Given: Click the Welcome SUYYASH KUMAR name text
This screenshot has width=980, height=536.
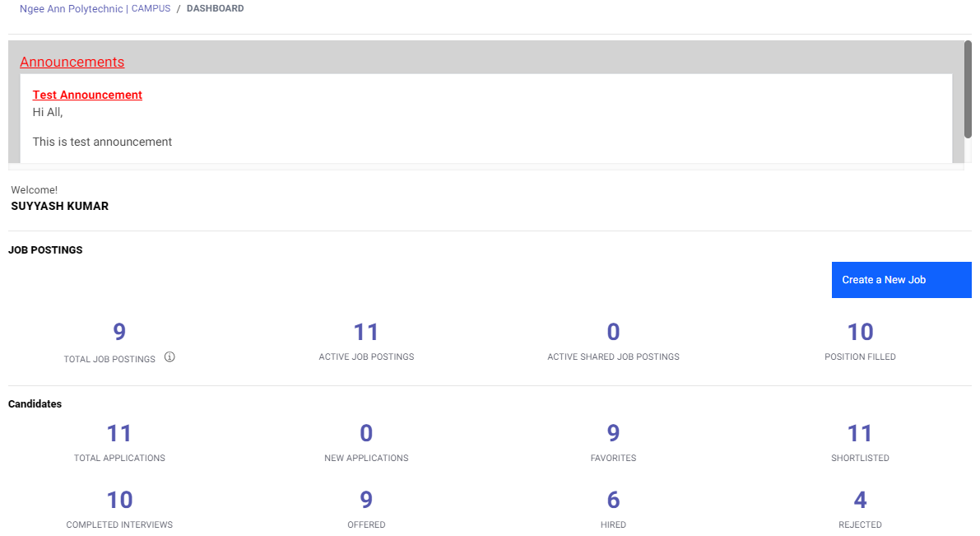Looking at the screenshot, I should pyautogui.click(x=59, y=206).
